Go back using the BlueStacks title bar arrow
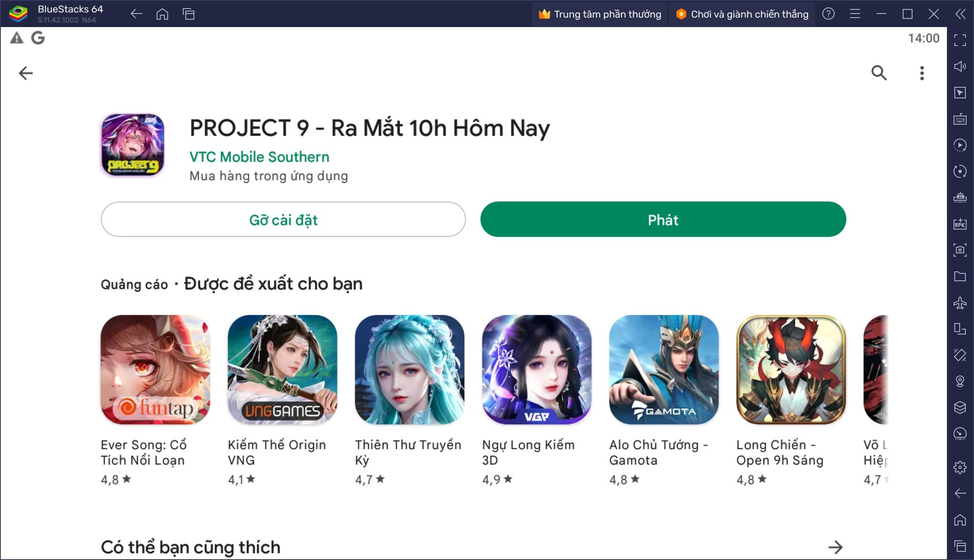Image resolution: width=974 pixels, height=560 pixels. pos(136,14)
